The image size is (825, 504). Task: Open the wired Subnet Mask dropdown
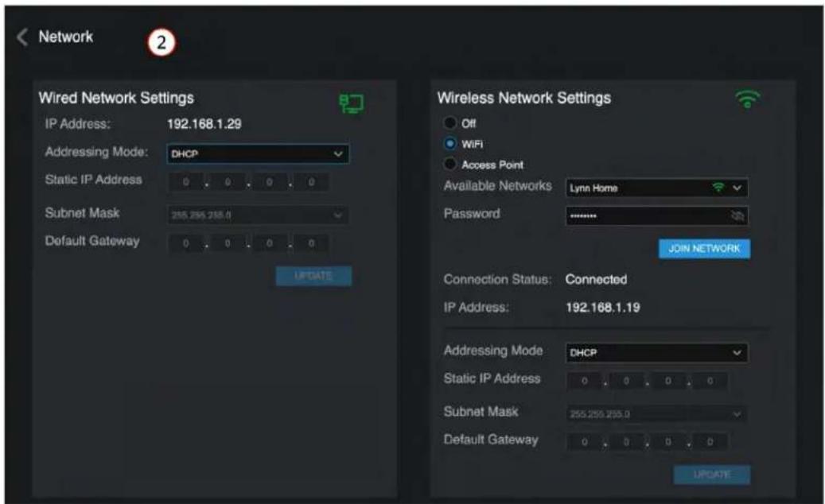[257, 215]
